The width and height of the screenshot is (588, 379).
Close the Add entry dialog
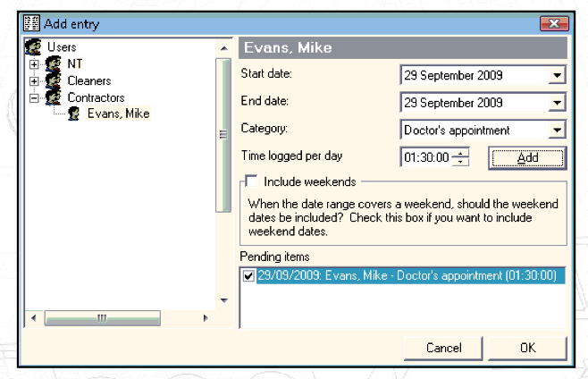[554, 23]
